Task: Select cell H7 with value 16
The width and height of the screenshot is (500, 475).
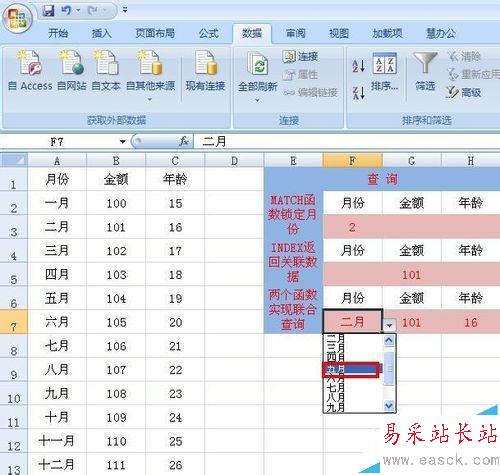Action: 471,322
